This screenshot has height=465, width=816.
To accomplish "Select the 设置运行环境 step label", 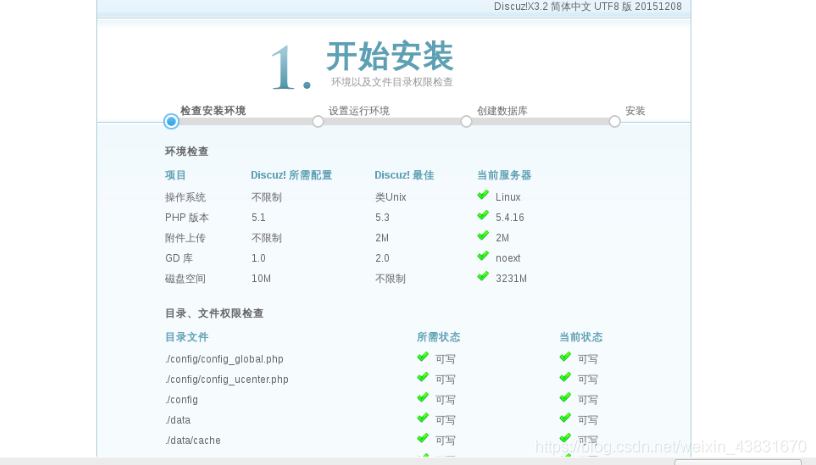I will click(359, 111).
